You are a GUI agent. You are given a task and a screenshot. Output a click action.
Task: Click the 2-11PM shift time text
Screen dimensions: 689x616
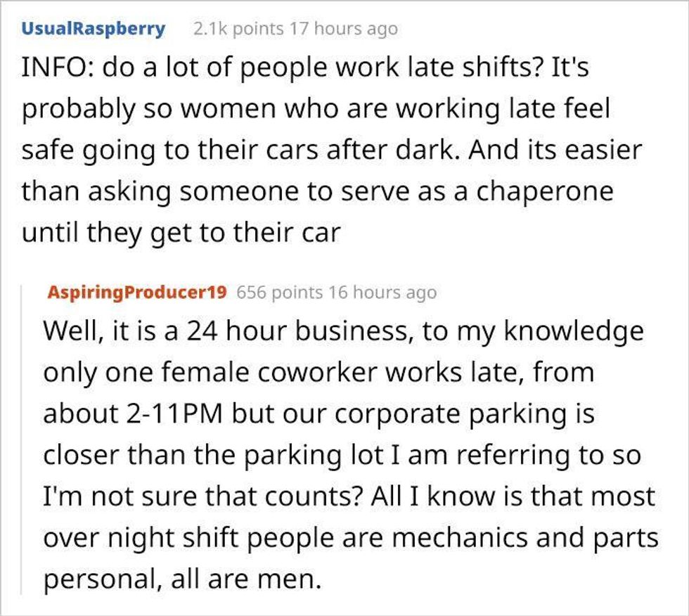coord(167,414)
